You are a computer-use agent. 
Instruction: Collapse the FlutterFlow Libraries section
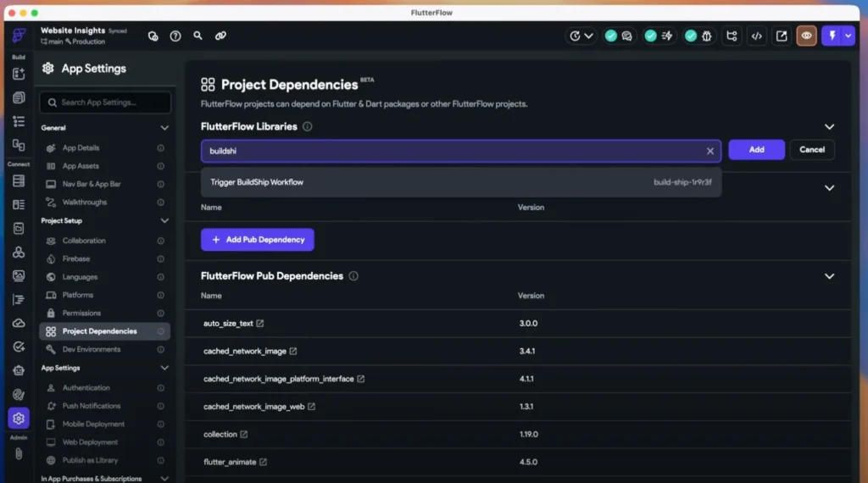[829, 127]
